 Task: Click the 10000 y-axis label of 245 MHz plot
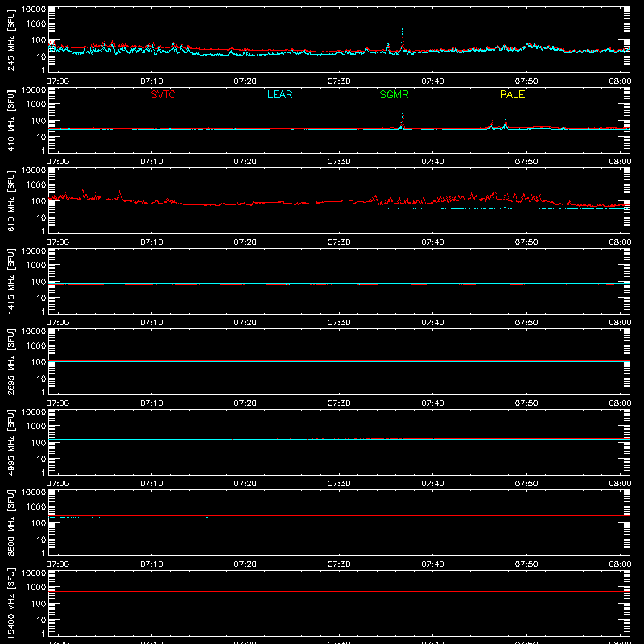click(x=34, y=10)
